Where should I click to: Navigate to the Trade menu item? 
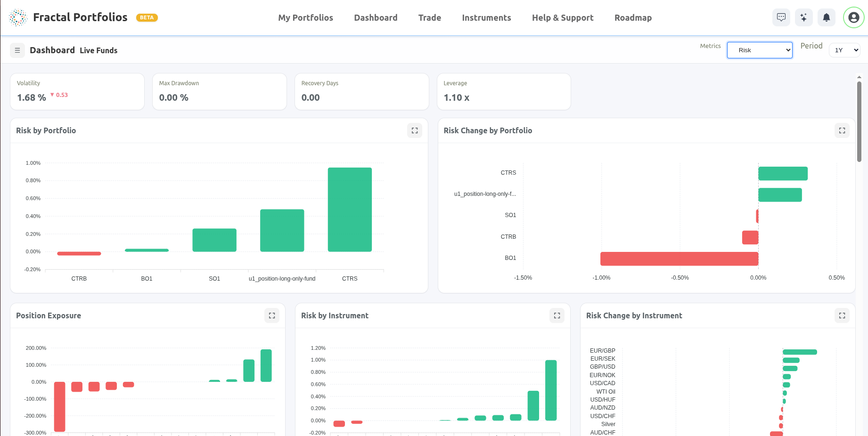tap(429, 17)
